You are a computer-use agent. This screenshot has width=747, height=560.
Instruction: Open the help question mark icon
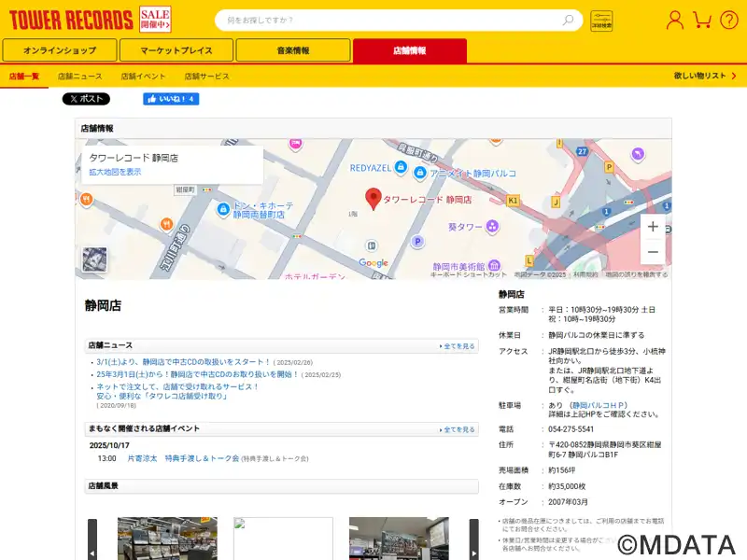tap(729, 20)
